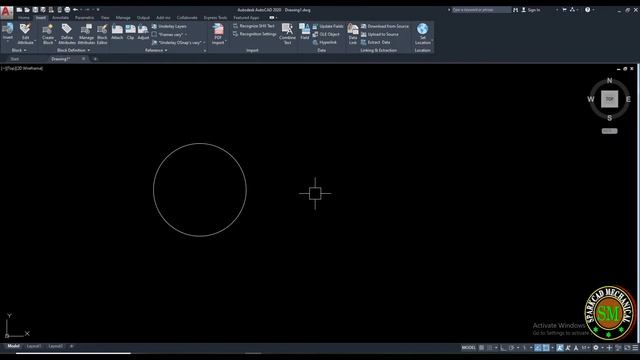Open the Help question mark icon

[587, 10]
